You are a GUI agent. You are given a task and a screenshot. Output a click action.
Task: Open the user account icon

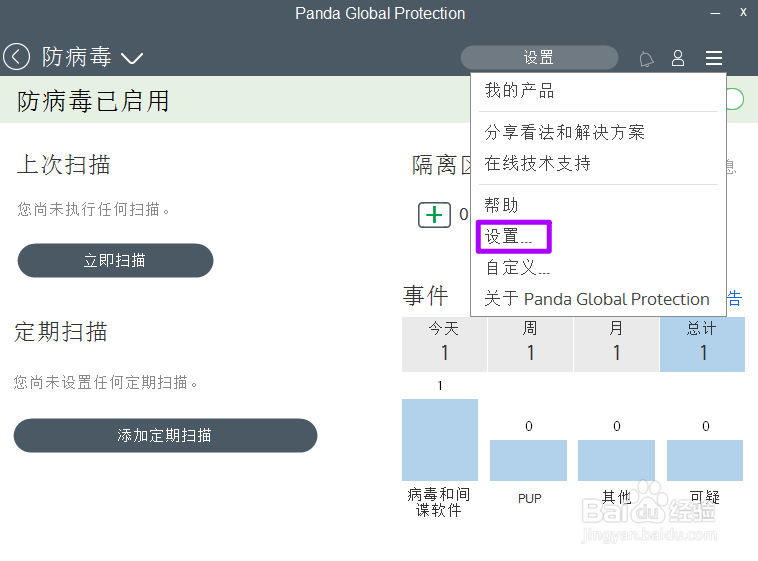678,58
